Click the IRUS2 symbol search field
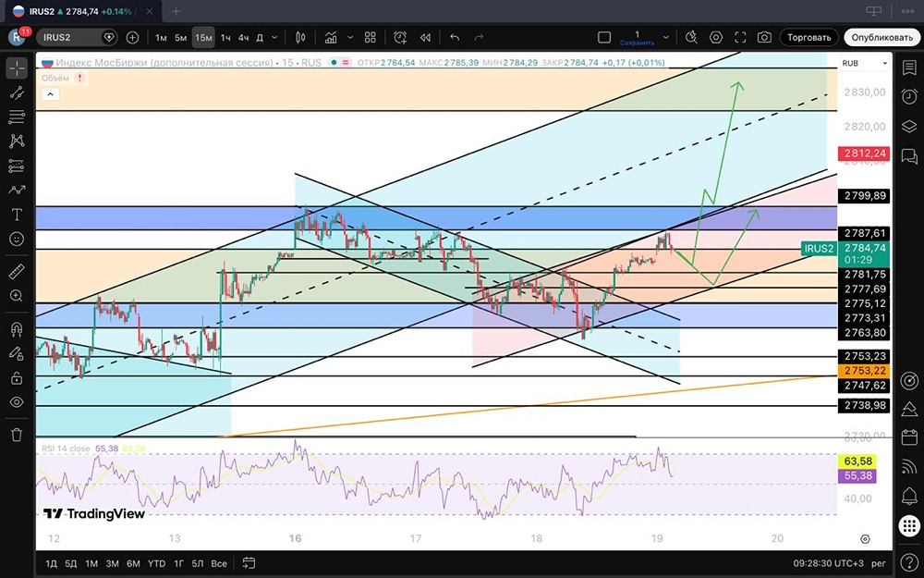924x578 pixels. [77, 37]
